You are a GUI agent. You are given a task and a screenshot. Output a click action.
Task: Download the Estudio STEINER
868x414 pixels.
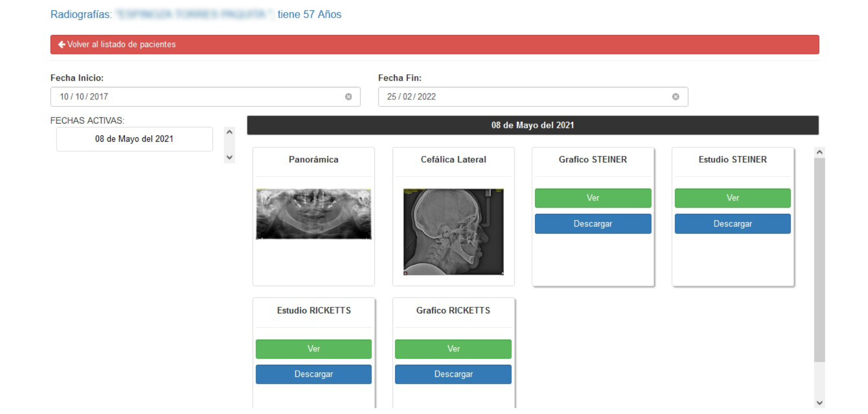733,224
